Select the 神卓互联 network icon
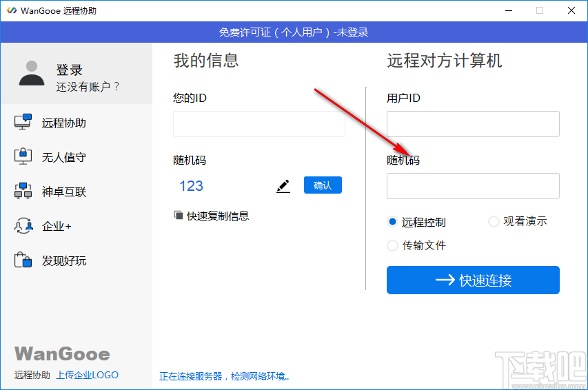Viewport: 588px width, 390px height. click(x=23, y=190)
